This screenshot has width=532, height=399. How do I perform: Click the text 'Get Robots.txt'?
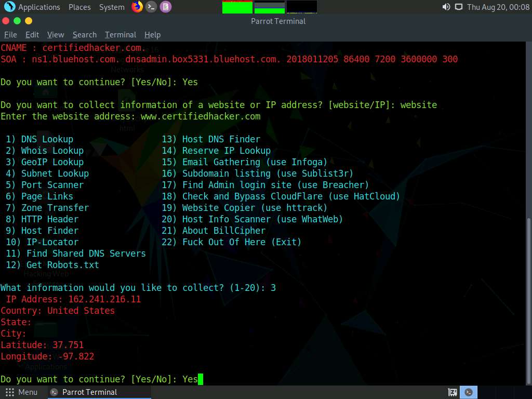[63, 265]
